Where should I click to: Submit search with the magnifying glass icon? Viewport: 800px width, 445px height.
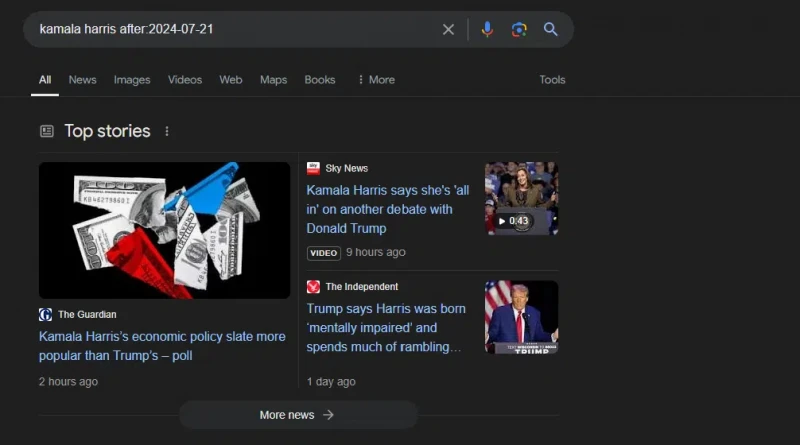coord(551,30)
